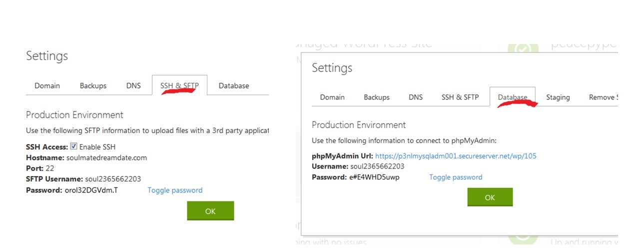Screen dimensions: 644x252
Task: Open the phpMyAdmin secureserver.net URL
Action: 456,156
